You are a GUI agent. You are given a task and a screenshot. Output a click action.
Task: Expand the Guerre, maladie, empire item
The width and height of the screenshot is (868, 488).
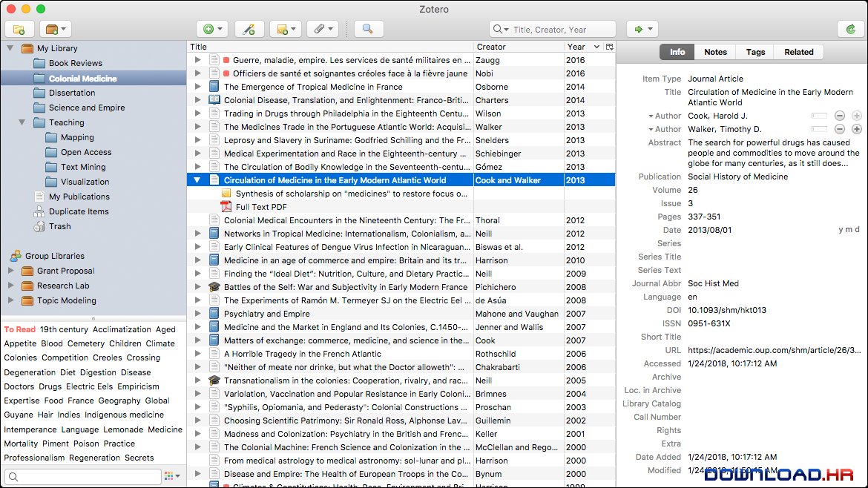[197, 60]
